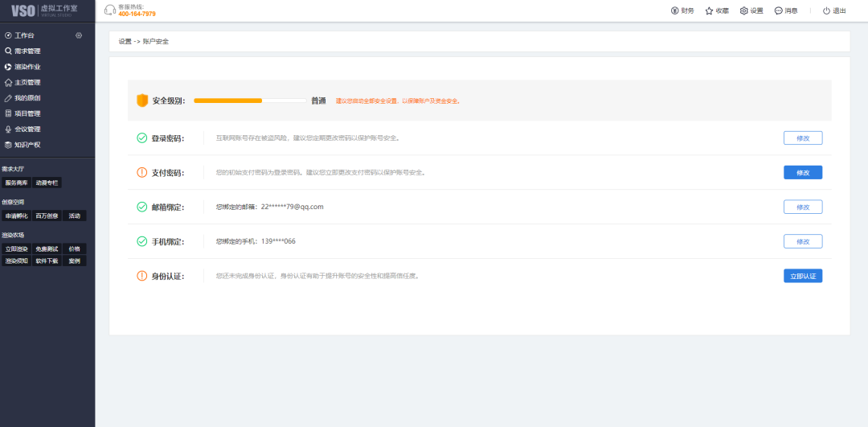Click 软件下载 in 渲染农场 section
This screenshot has height=427, width=868.
[x=47, y=261]
